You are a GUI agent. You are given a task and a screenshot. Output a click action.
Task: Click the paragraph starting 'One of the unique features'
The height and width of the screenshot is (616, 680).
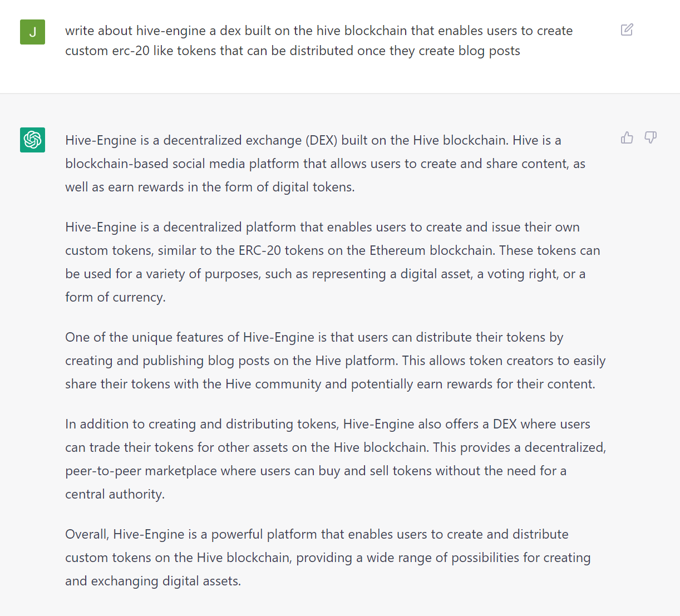point(335,361)
